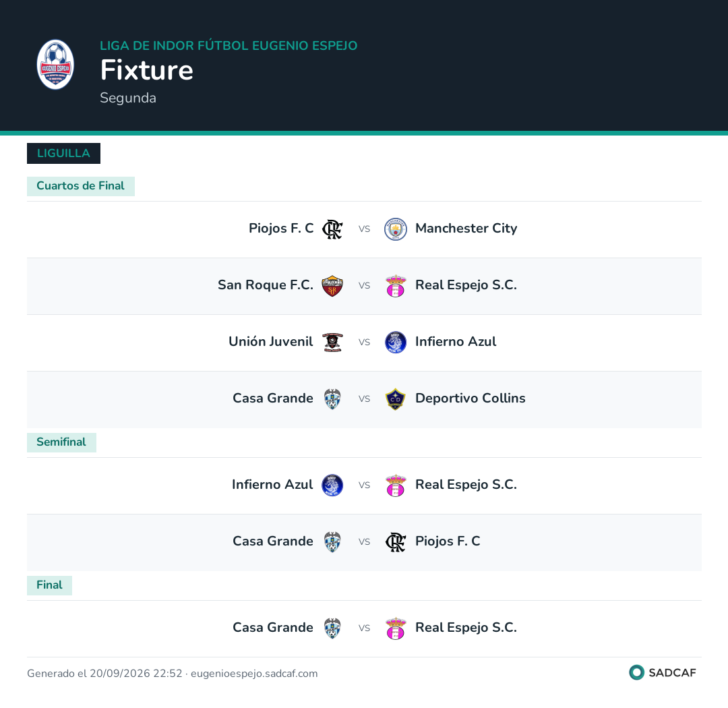Click Piojos F. C crest in Semifinal
The width and height of the screenshot is (728, 708).
(396, 542)
